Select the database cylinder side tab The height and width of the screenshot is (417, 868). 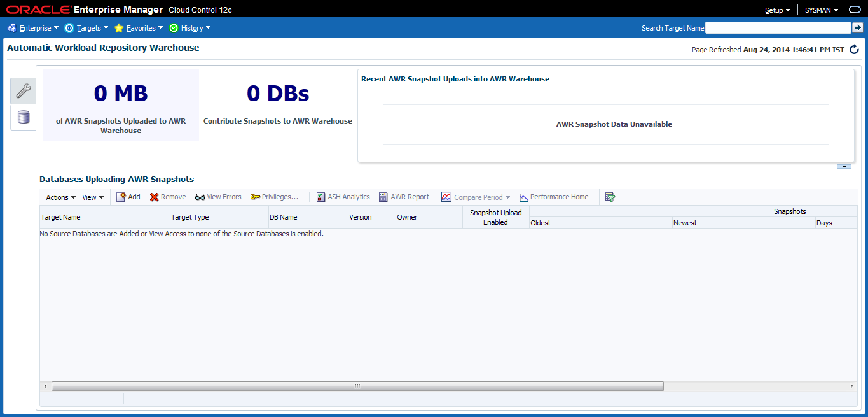[24, 117]
